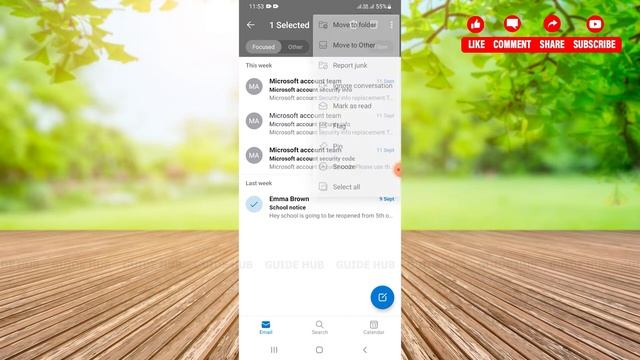640x360 pixels.
Task: Click the Snooze clock icon
Action: point(323,167)
